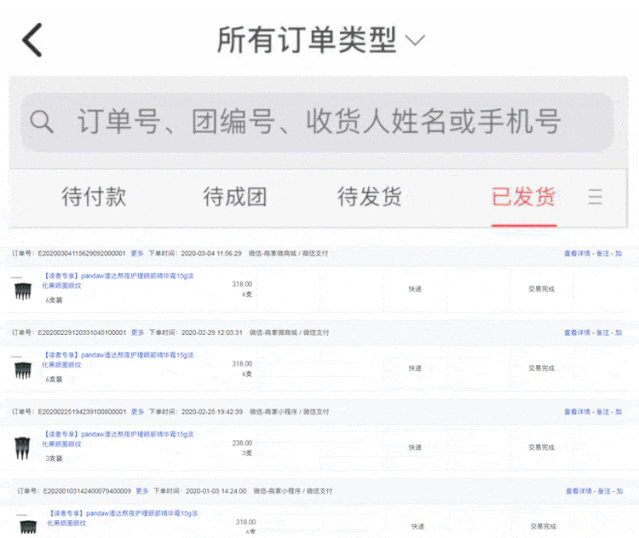Screen dimensions: 639x538
Task: Open the three-line tab overflow menu
Action: click(x=595, y=197)
